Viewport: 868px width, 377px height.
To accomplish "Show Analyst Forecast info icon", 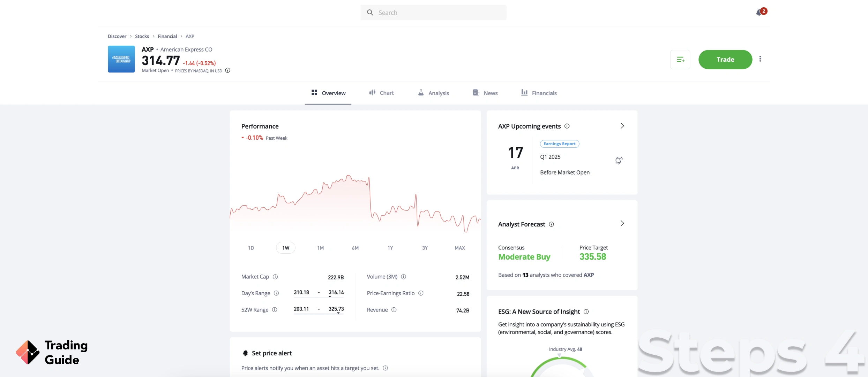I will pyautogui.click(x=551, y=224).
